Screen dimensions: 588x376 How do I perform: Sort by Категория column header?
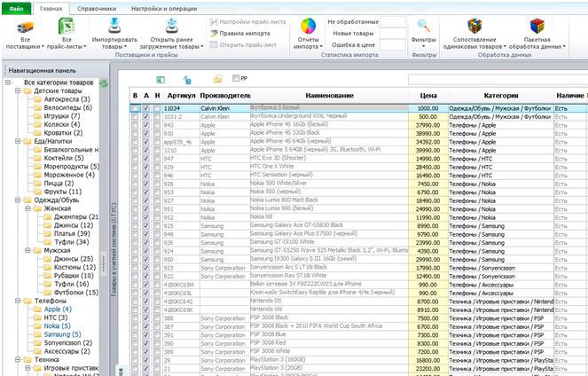point(500,96)
